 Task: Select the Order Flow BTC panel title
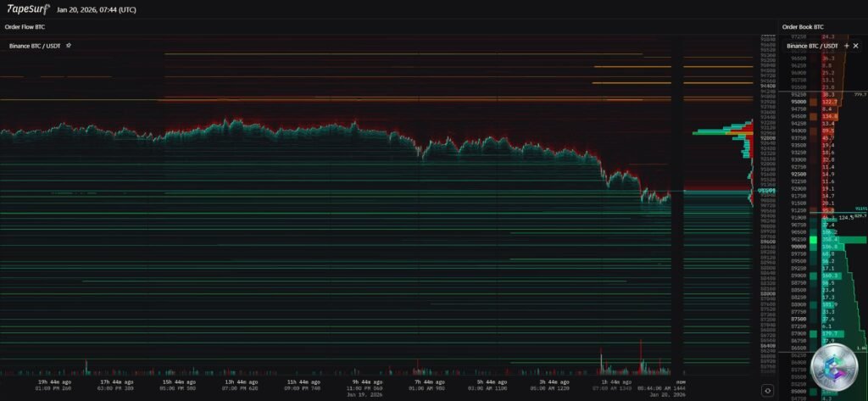[25, 27]
